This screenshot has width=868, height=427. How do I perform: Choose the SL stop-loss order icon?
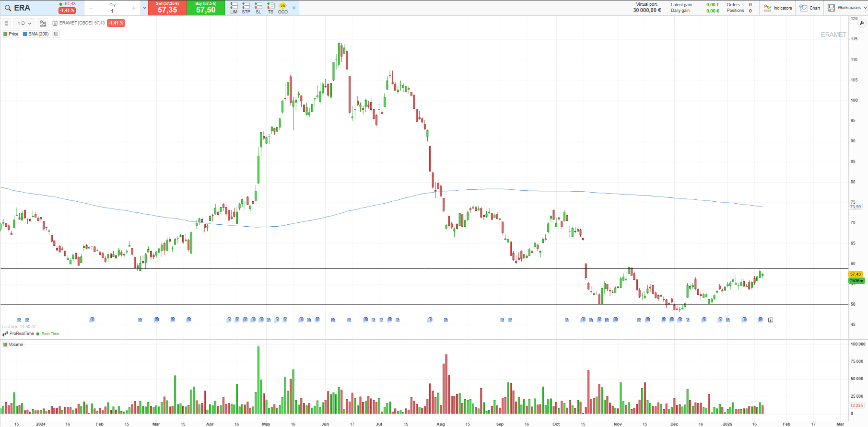[258, 8]
